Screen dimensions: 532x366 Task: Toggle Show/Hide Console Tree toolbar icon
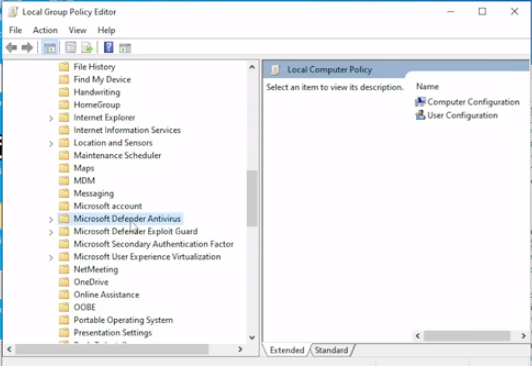point(50,48)
